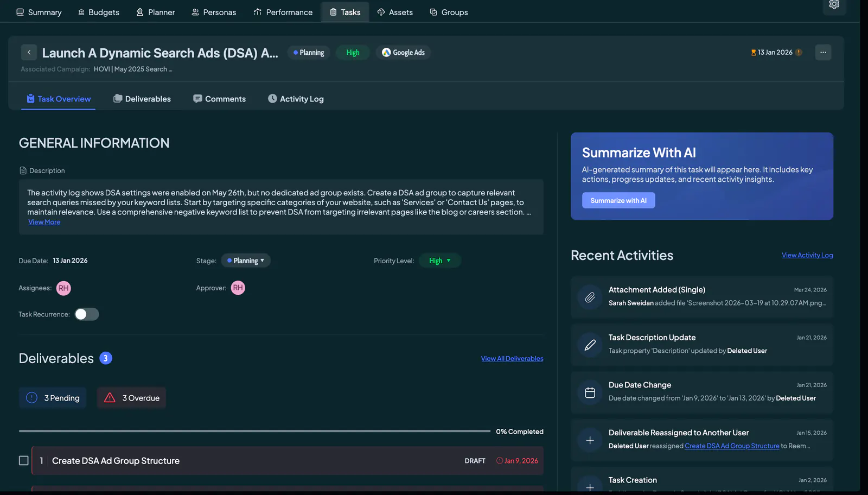Viewport: 868px width, 495px height.
Task: Open the Assets tab
Action: tap(395, 12)
